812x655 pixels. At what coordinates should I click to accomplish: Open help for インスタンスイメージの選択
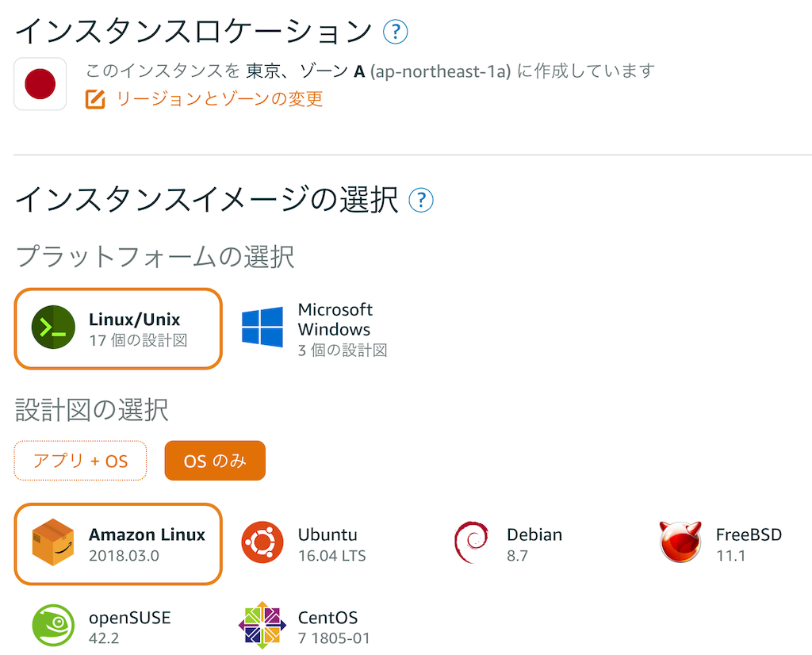[x=422, y=201]
